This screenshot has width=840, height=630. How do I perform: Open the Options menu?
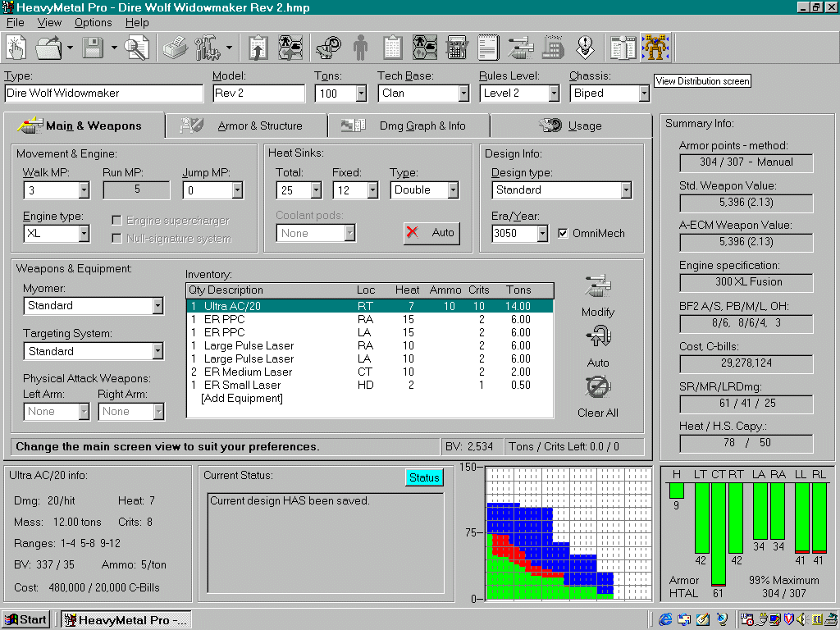point(94,22)
